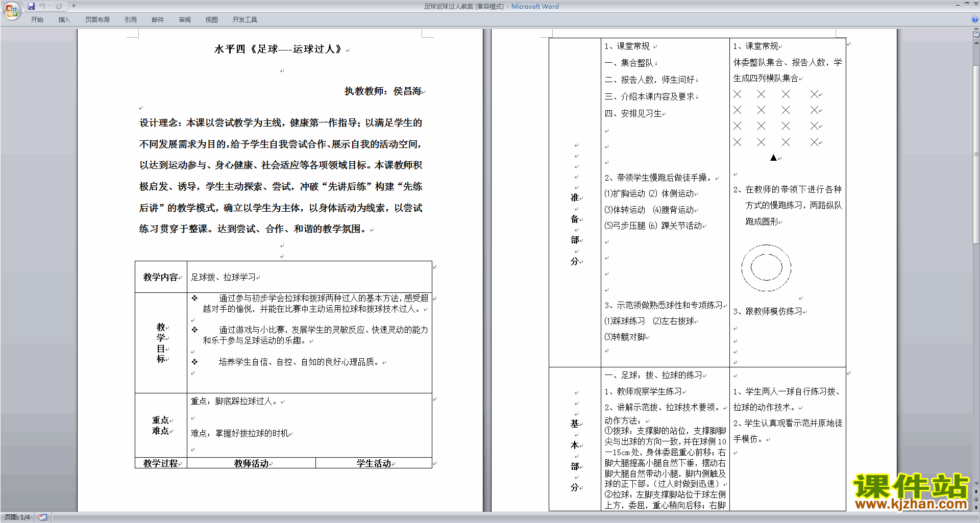Image resolution: width=980 pixels, height=523 pixels.
Task: Open the 审阅 ribbon tab
Action: point(185,20)
